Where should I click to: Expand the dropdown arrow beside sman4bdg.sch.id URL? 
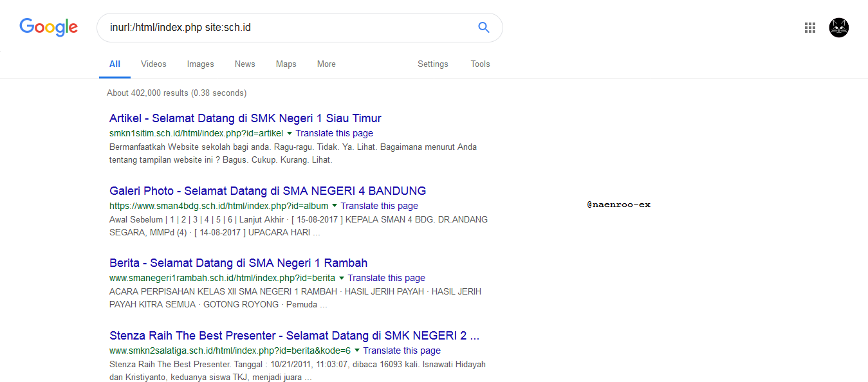pos(335,206)
